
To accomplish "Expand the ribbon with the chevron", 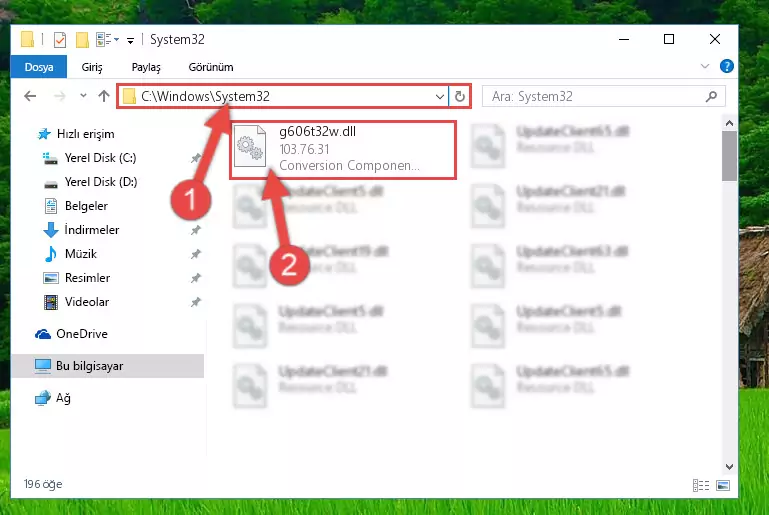I will tap(705, 66).
